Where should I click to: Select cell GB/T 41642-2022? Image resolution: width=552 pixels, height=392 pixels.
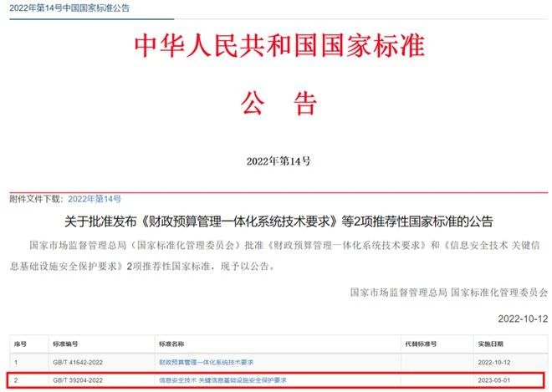click(78, 362)
